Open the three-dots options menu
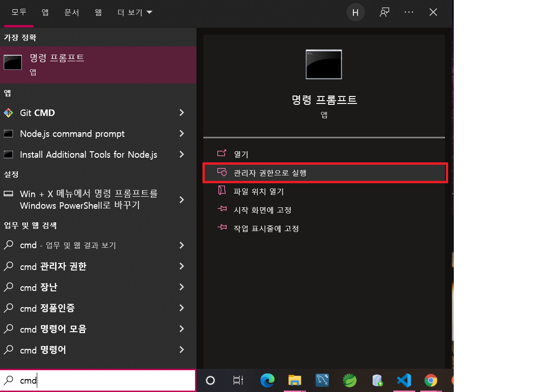The width and height of the screenshot is (535, 392). pyautogui.click(x=409, y=12)
